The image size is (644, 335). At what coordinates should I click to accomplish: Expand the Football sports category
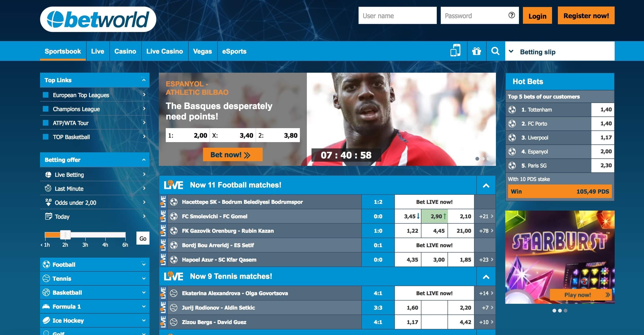[x=144, y=264]
